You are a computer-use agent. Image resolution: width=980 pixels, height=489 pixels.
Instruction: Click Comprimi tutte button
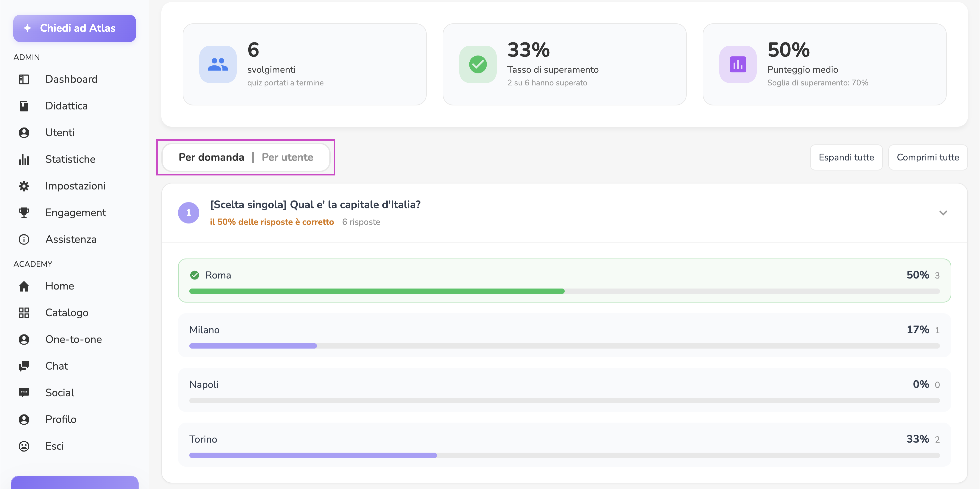(927, 157)
